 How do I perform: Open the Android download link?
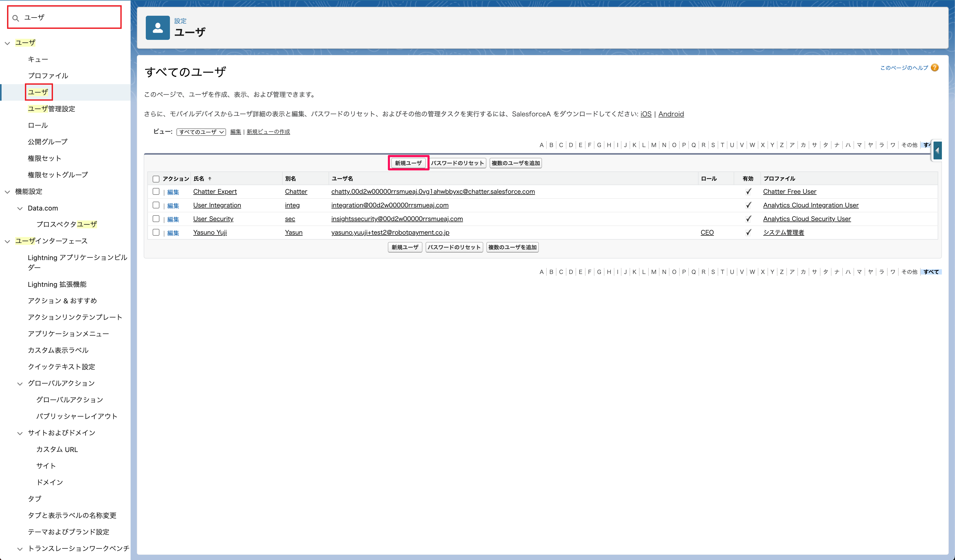(671, 114)
